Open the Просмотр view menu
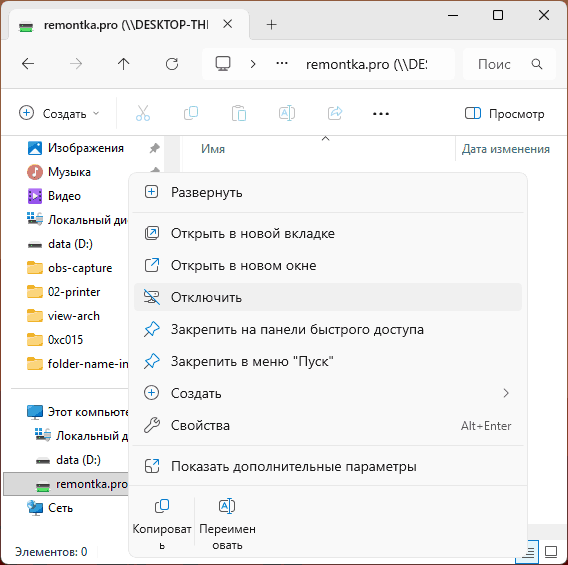 [x=504, y=114]
